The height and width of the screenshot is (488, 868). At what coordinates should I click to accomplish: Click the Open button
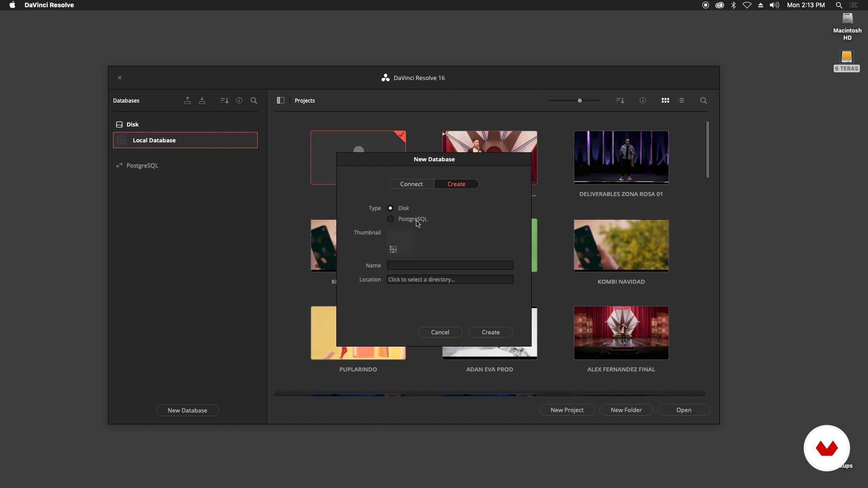pos(684,410)
